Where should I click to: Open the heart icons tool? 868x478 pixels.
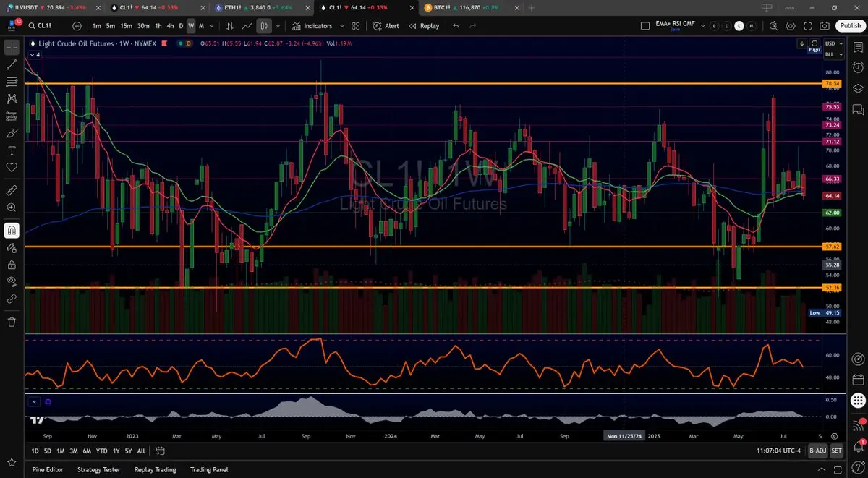pyautogui.click(x=12, y=168)
